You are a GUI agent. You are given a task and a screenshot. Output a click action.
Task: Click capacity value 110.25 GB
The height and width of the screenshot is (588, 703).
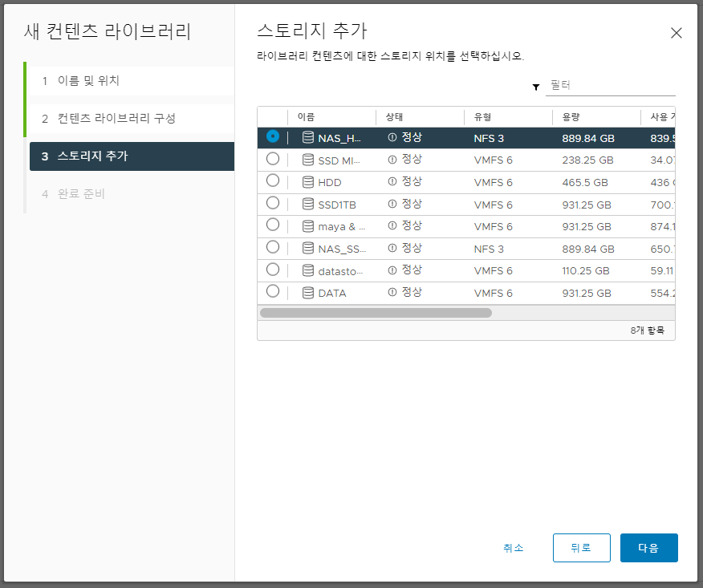pos(586,270)
